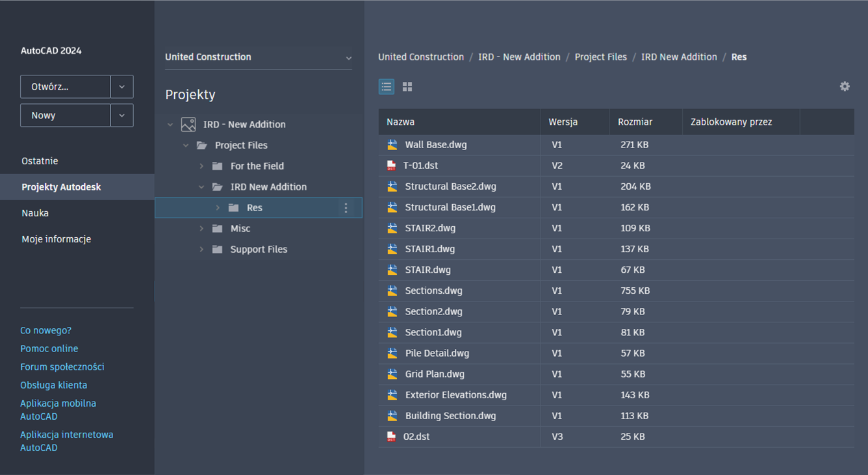
Task: Switch to grid view
Action: [407, 86]
